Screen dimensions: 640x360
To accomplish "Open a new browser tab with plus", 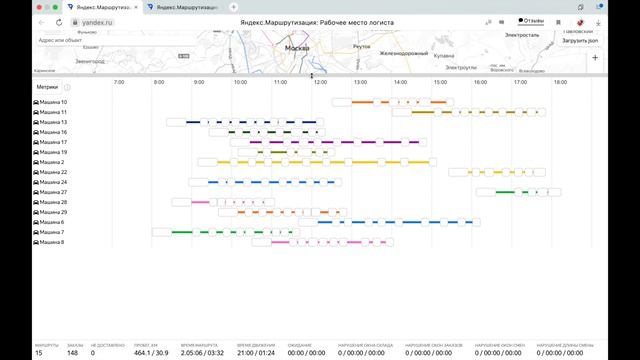I will 233,7.
